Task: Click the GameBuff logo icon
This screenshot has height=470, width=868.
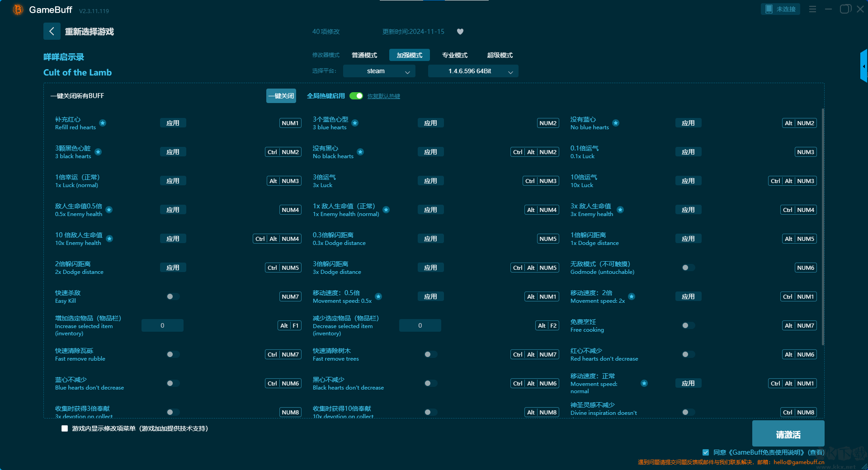Action: pos(18,9)
